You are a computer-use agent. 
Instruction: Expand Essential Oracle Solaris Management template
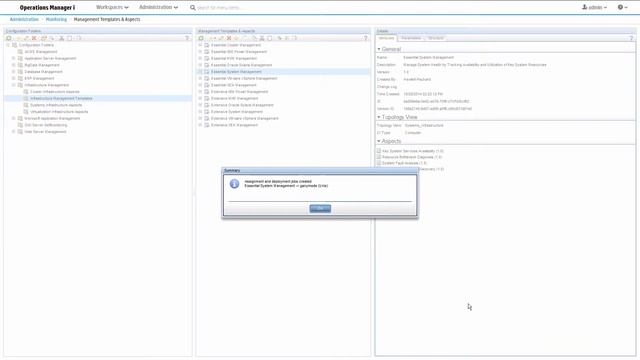coord(200,65)
